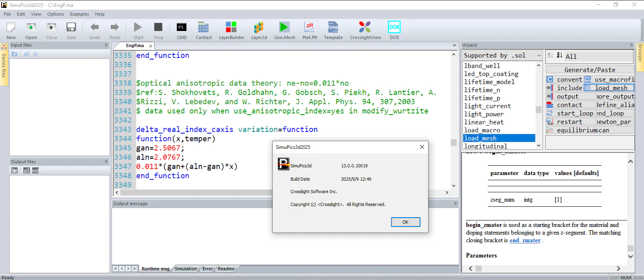
Task: Launch CrosslightView
Action: (365, 31)
